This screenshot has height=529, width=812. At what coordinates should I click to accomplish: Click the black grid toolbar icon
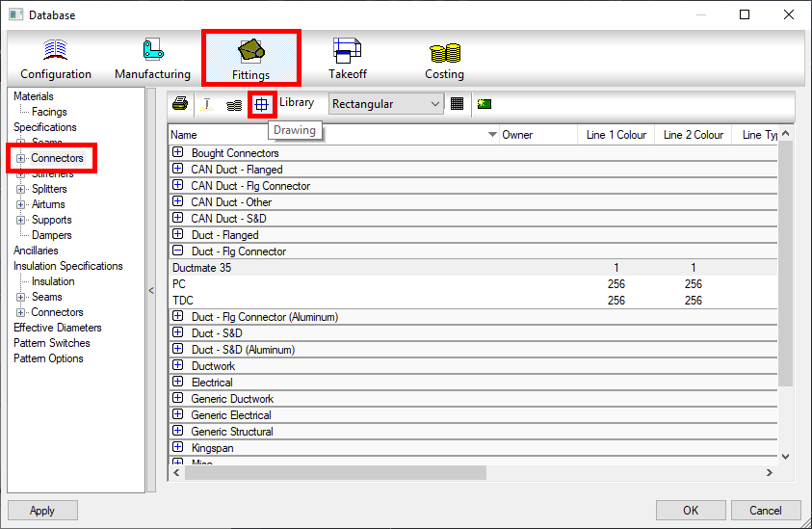tap(457, 104)
